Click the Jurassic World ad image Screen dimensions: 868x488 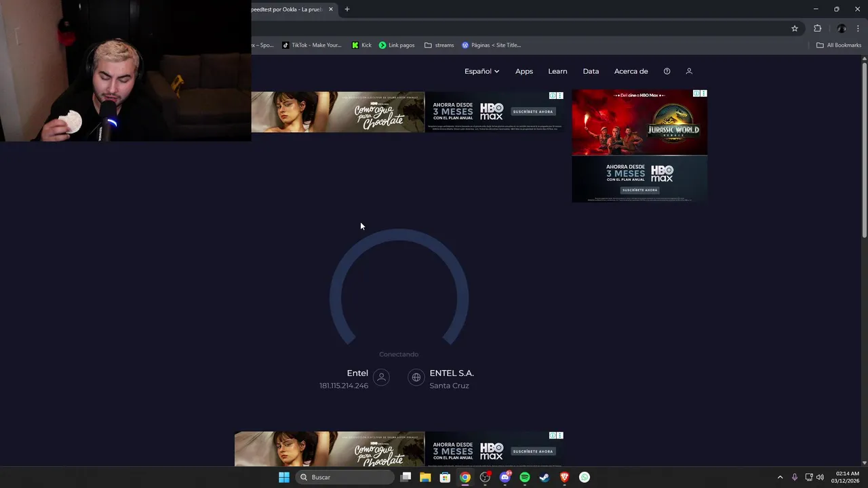point(639,123)
